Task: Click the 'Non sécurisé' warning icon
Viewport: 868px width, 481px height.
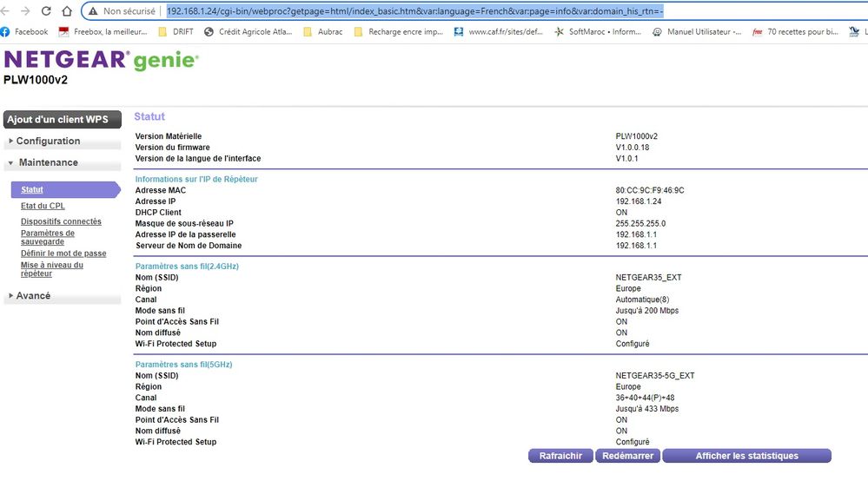Action: [x=92, y=11]
